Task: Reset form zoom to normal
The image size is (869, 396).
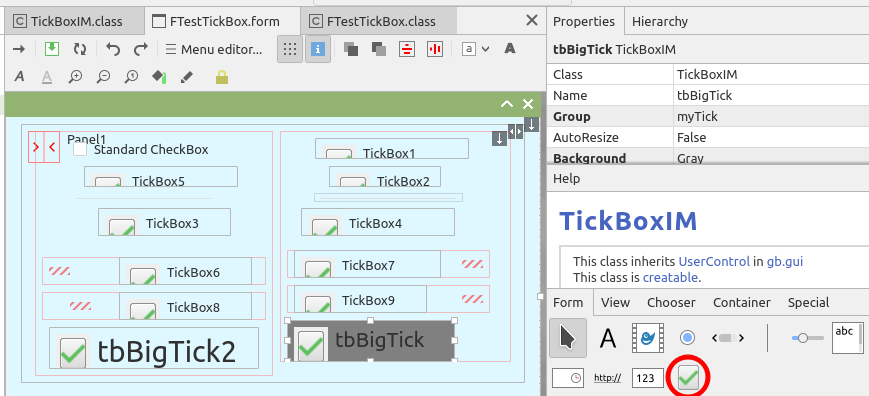Action: pyautogui.click(x=131, y=77)
